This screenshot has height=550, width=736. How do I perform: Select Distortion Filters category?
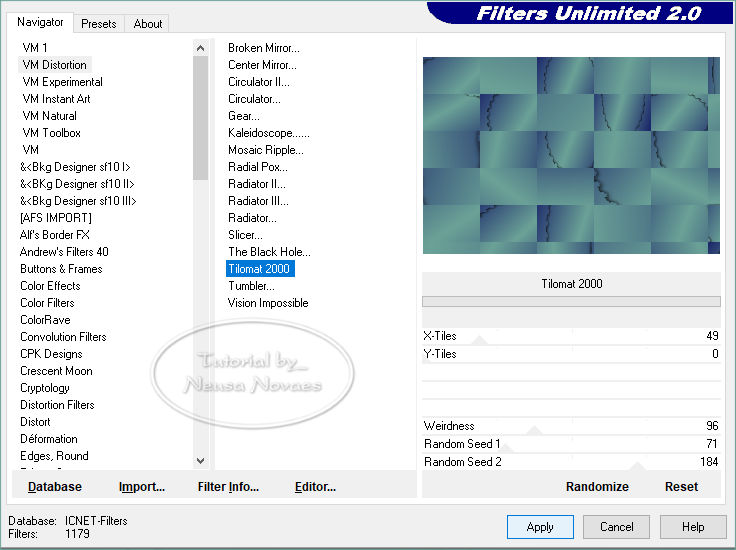click(57, 405)
